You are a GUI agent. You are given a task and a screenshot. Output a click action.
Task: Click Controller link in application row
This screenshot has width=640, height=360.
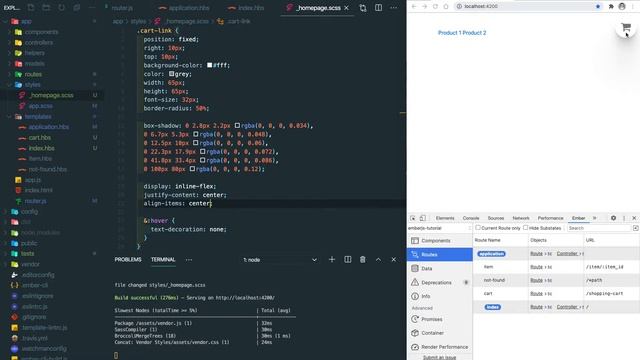(x=567, y=254)
